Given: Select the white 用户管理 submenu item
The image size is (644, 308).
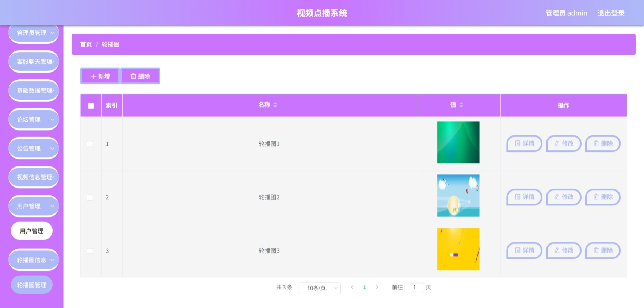Looking at the screenshot, I should [32, 231].
